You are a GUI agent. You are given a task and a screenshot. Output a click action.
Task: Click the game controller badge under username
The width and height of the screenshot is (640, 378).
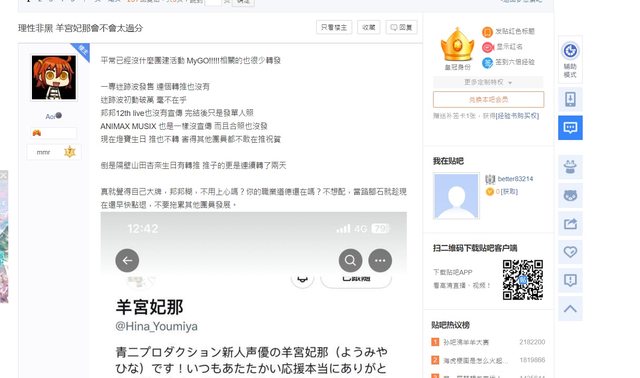point(37,133)
